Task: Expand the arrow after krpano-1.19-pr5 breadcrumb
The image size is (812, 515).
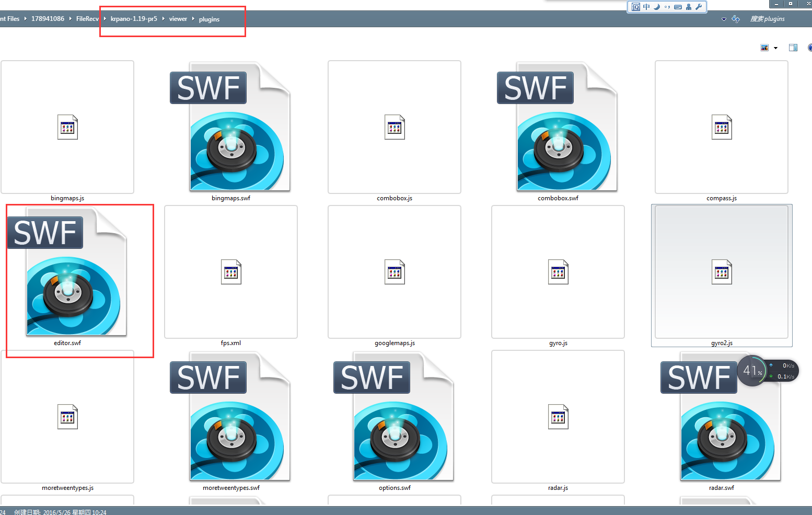Action: [x=163, y=19]
